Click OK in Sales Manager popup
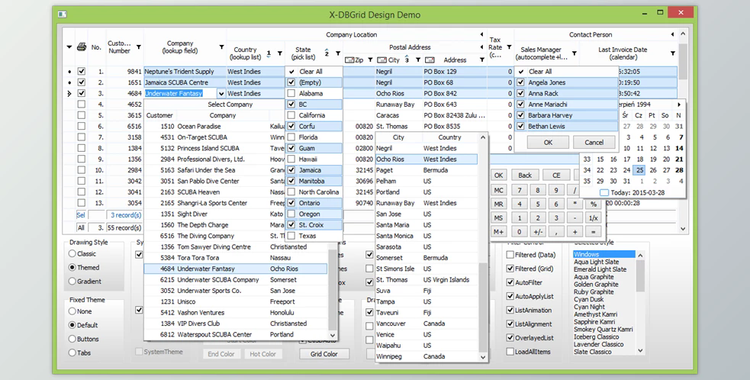Screen dimensions: 750x380 point(548,142)
